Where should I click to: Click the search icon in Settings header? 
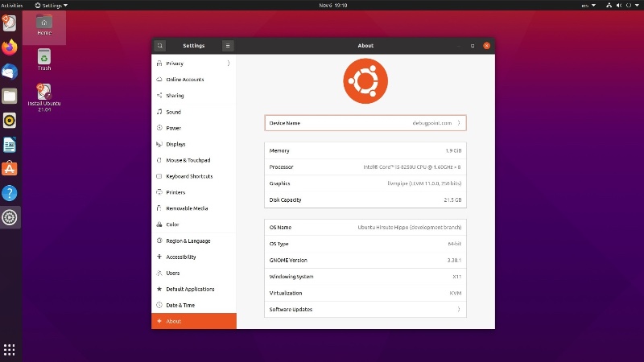pyautogui.click(x=160, y=46)
